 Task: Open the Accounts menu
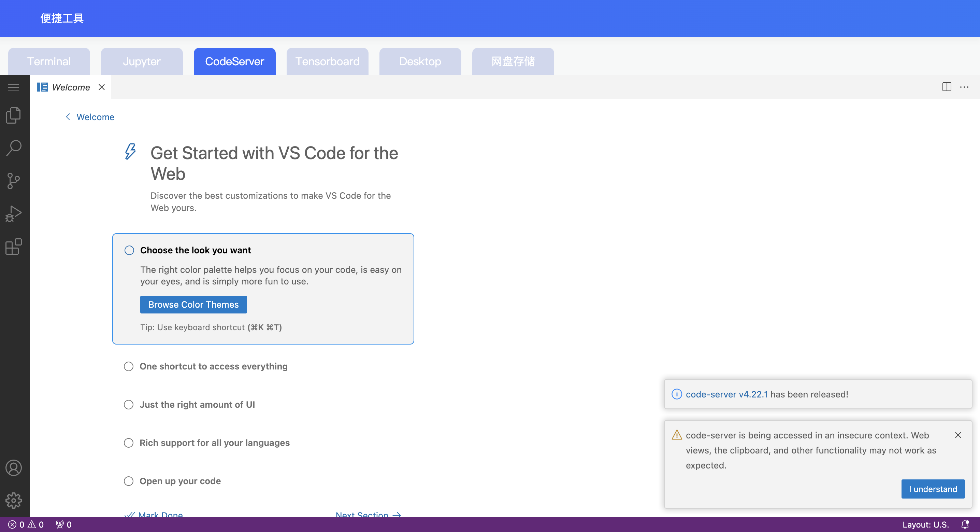point(14,468)
